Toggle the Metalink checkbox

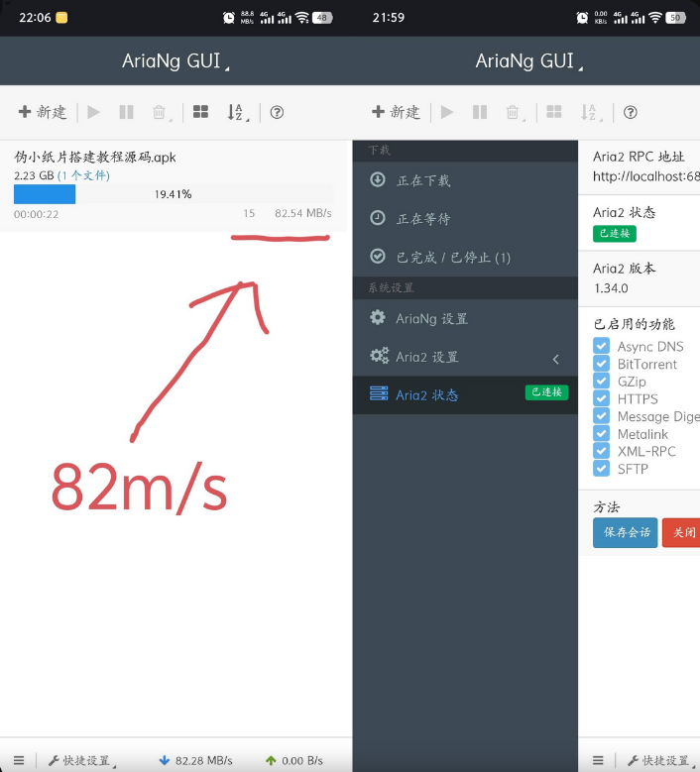(602, 433)
